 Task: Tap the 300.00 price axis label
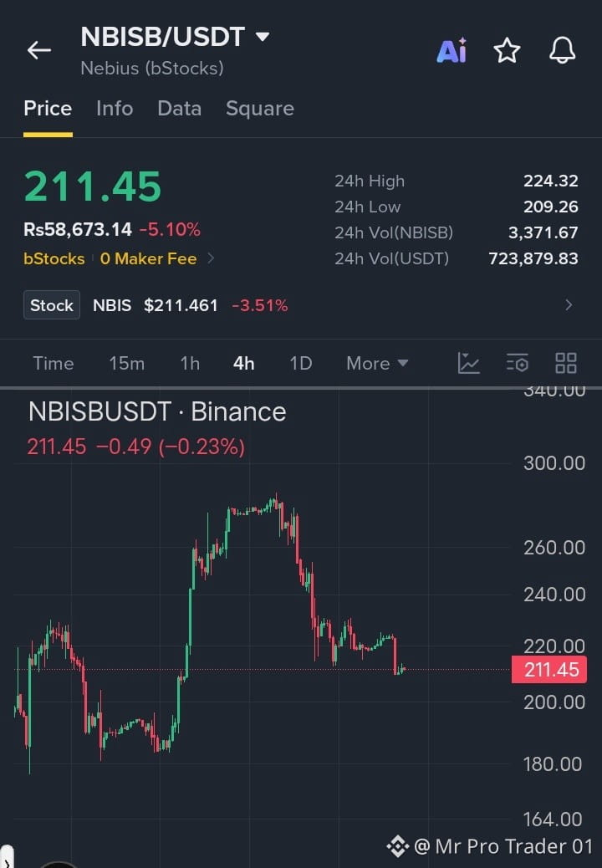[554, 462]
